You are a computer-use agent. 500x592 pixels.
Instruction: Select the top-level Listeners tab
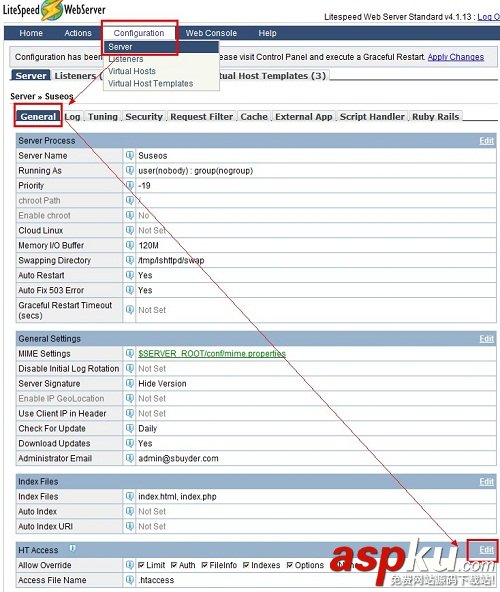pyautogui.click(x=77, y=76)
